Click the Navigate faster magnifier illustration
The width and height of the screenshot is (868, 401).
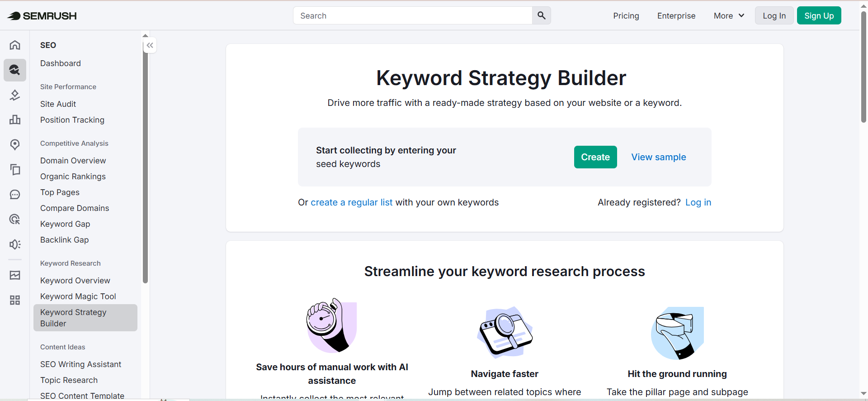tap(505, 333)
